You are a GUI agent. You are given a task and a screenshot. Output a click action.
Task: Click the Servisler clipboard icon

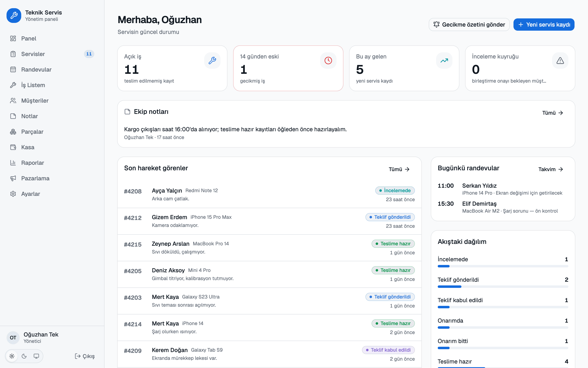click(x=13, y=54)
